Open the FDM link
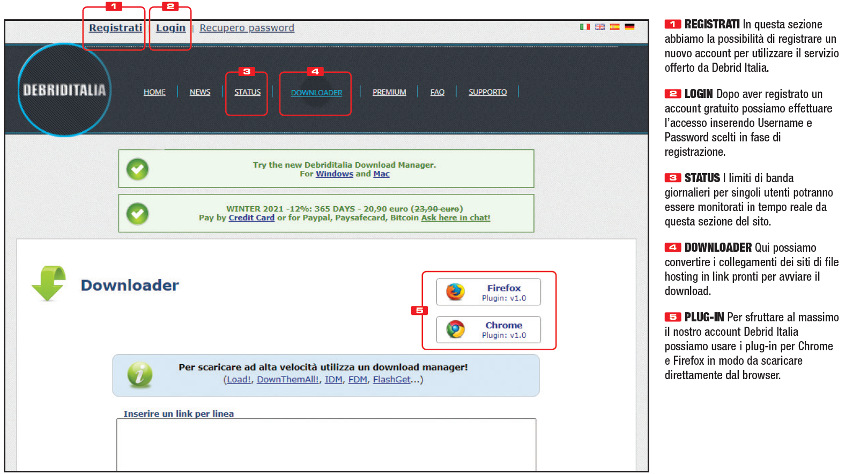 358,380
